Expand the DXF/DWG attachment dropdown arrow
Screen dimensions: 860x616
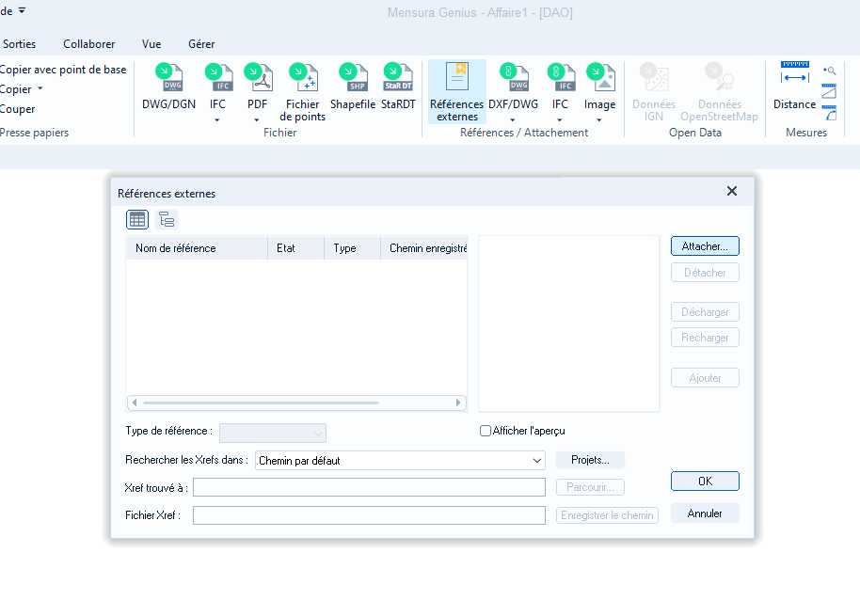tap(513, 119)
